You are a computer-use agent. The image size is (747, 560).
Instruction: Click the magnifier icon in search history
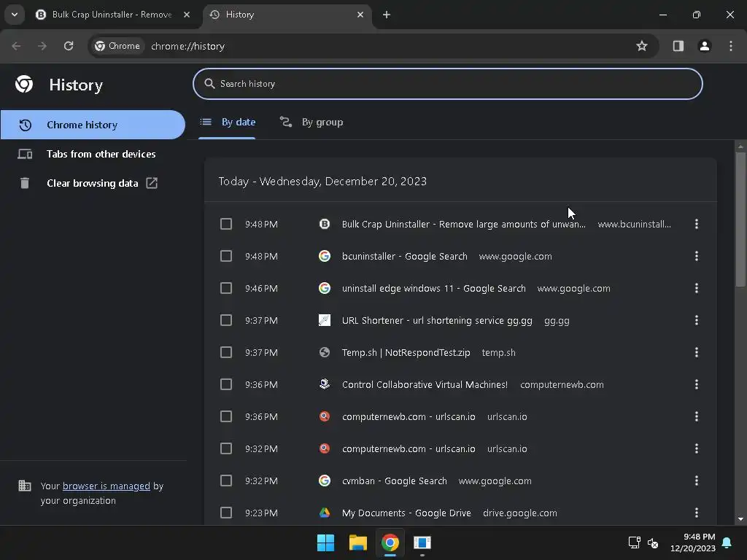pyautogui.click(x=209, y=84)
